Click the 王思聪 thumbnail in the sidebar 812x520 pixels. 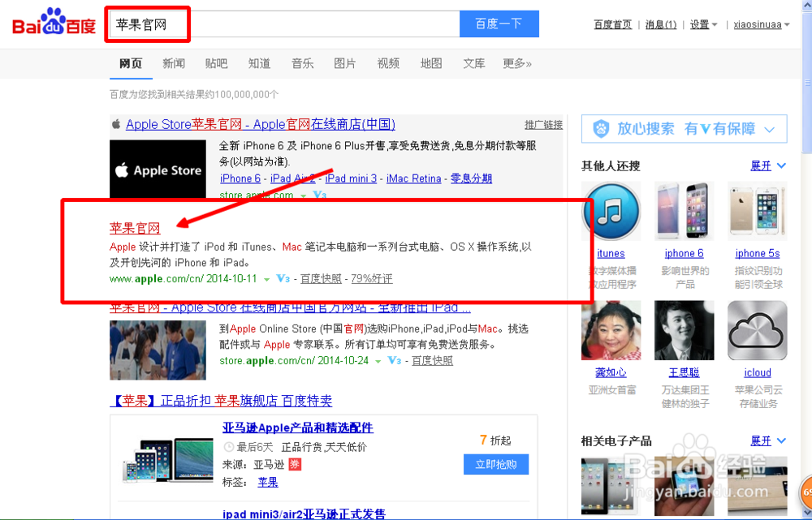click(684, 330)
